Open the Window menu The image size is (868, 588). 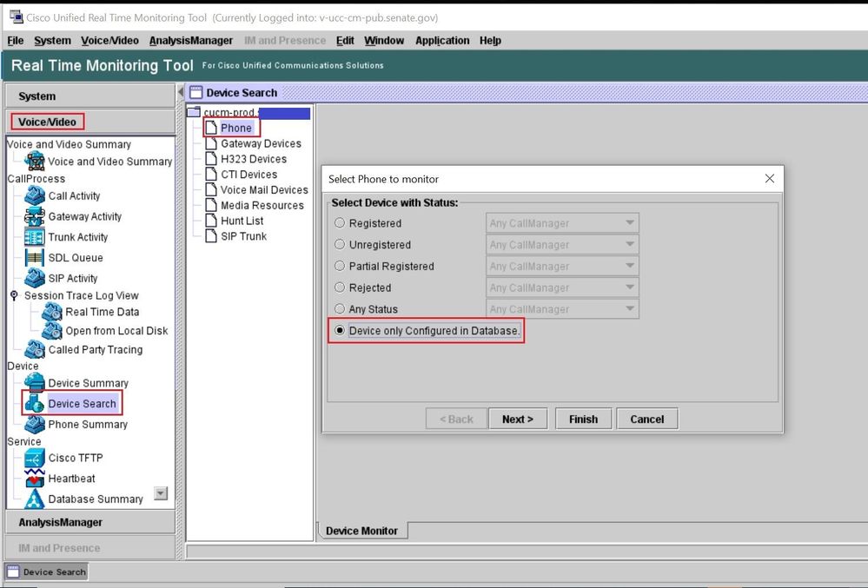coord(384,40)
